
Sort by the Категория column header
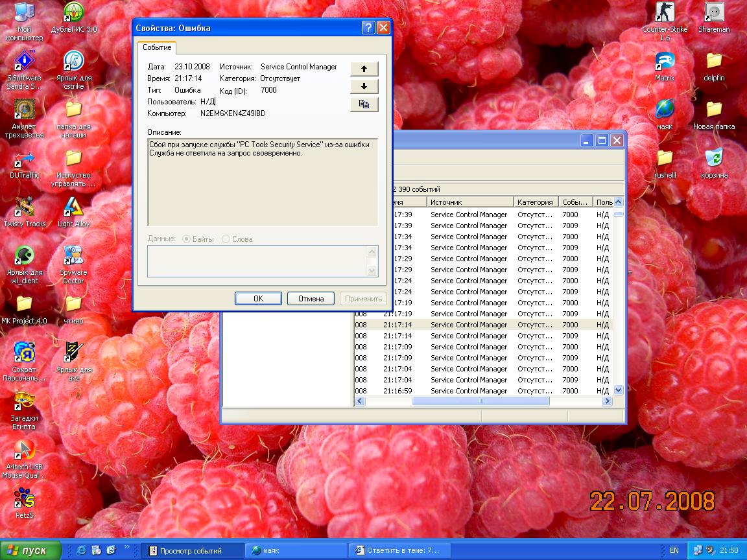coord(536,202)
